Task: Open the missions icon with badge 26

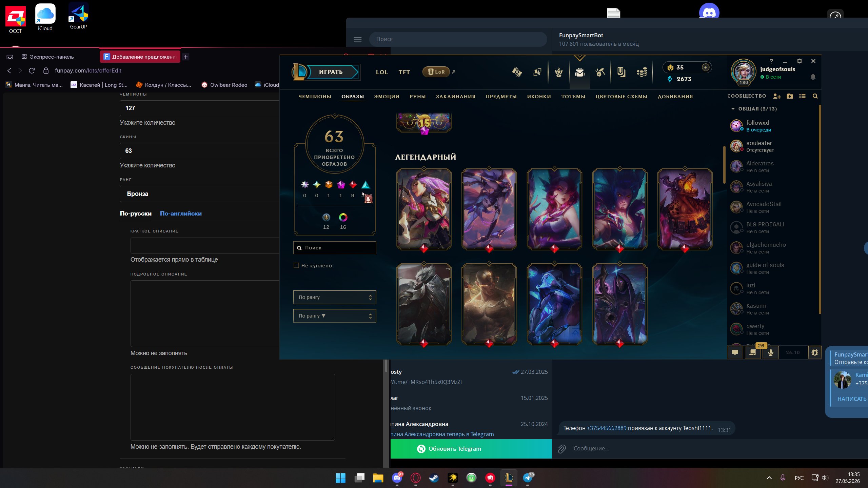Action: [x=753, y=352]
